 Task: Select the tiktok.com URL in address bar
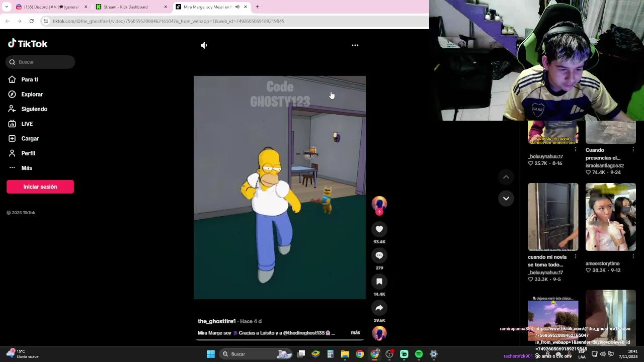[x=168, y=21]
